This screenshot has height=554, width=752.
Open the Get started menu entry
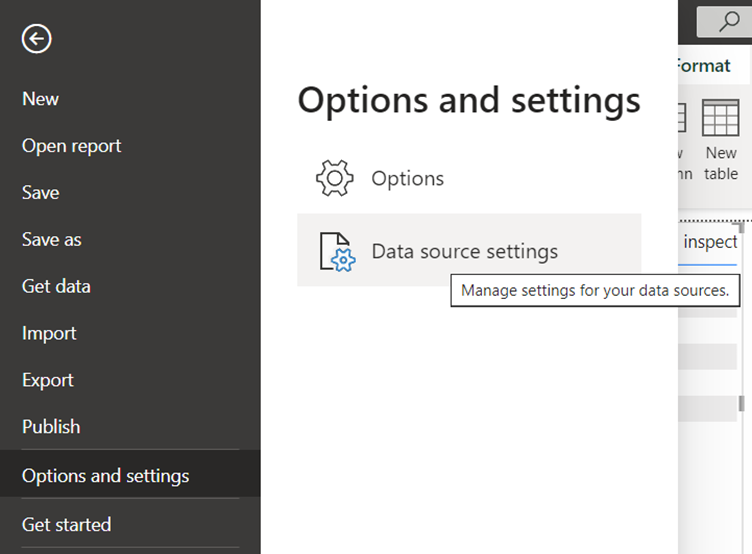coord(66,524)
